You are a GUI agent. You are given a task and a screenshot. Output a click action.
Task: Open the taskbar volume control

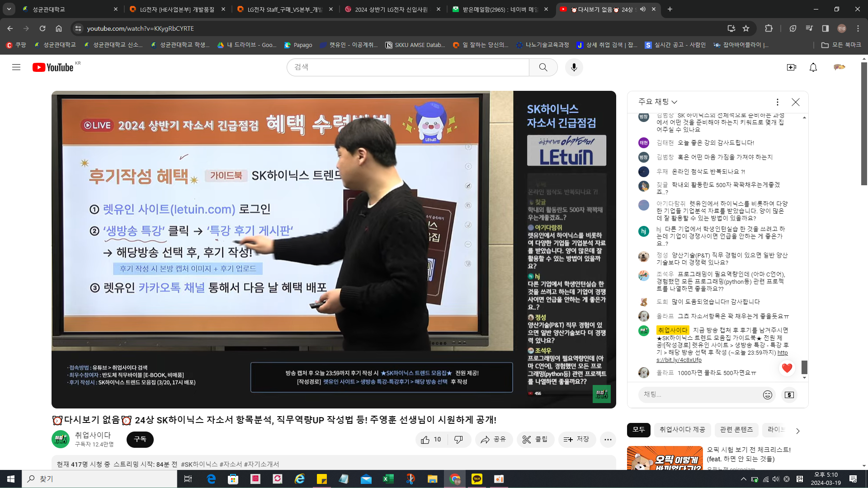(776, 479)
